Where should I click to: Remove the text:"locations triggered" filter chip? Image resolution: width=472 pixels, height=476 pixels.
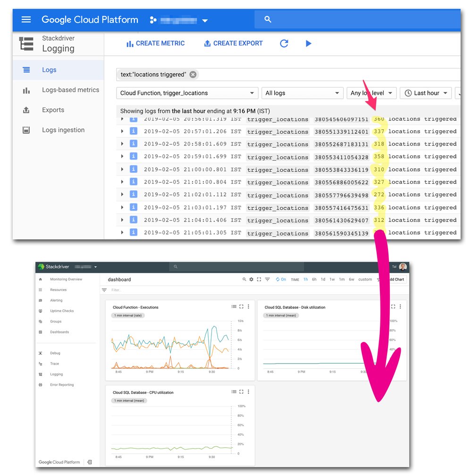tap(193, 75)
